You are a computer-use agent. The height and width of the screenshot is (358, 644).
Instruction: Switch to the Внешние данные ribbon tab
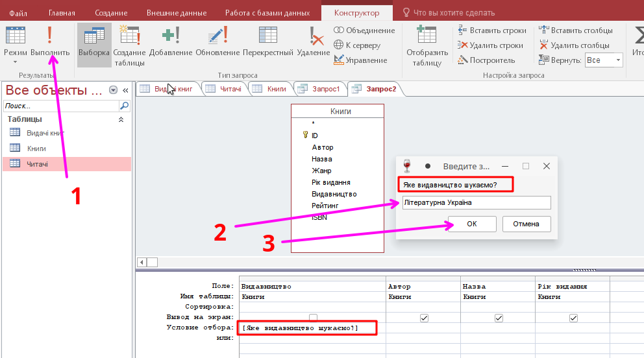[177, 13]
